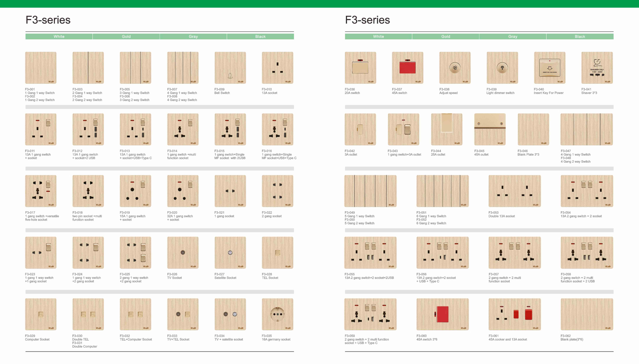Click the F3-011 13A switch socket image
The height and width of the screenshot is (364, 639).
point(41,129)
